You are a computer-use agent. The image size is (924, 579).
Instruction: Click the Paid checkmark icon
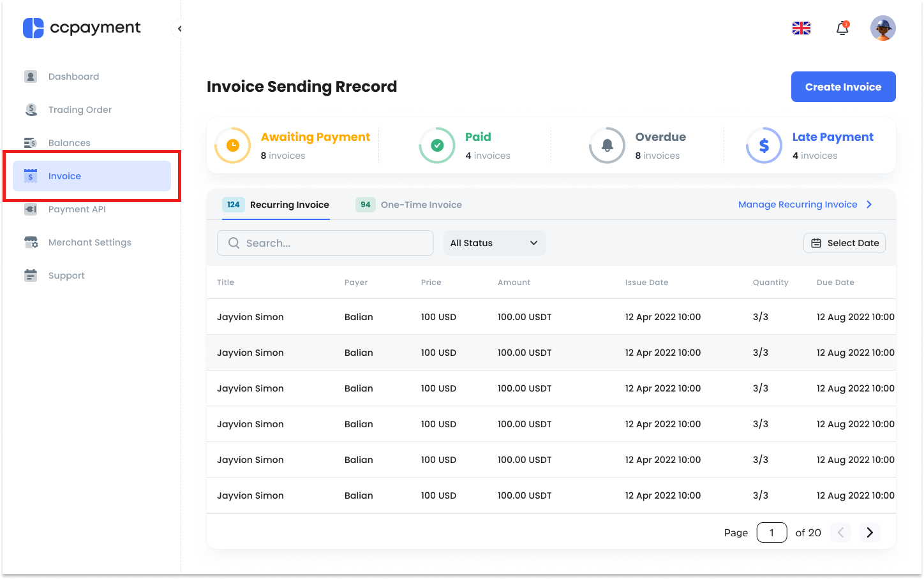437,145
